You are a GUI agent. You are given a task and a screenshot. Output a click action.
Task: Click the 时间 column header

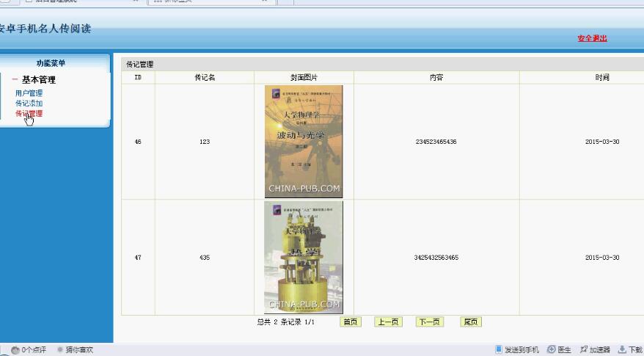(602, 77)
